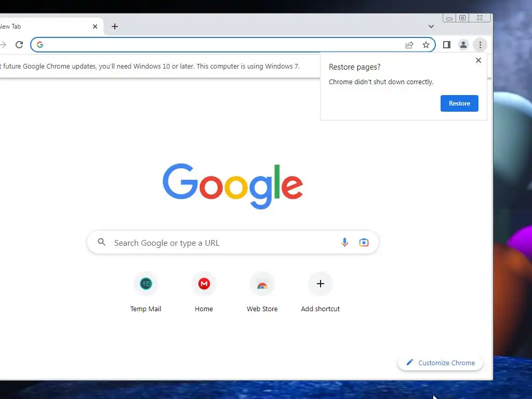The height and width of the screenshot is (399, 532).
Task: Click the magnifier icon in search box
Action: 101,242
